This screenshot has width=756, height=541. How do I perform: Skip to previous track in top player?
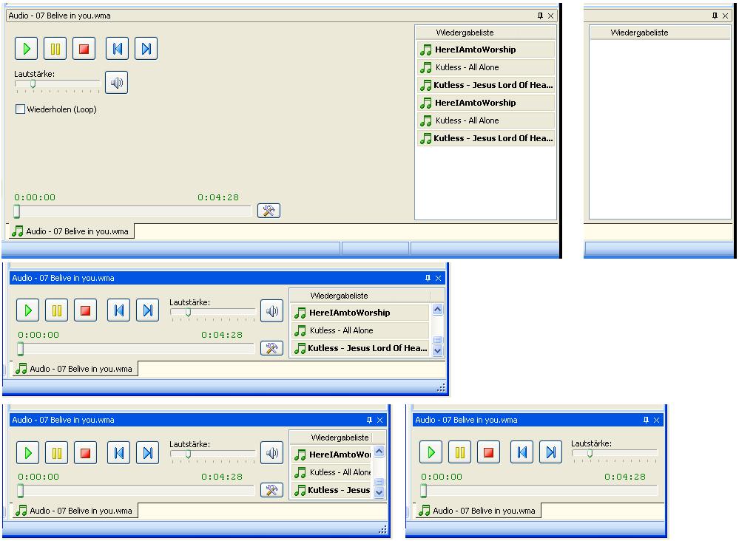(117, 49)
